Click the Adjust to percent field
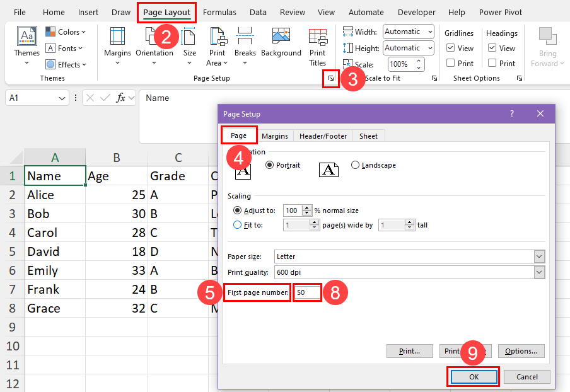Image resolution: width=570 pixels, height=392 pixels. (x=293, y=210)
